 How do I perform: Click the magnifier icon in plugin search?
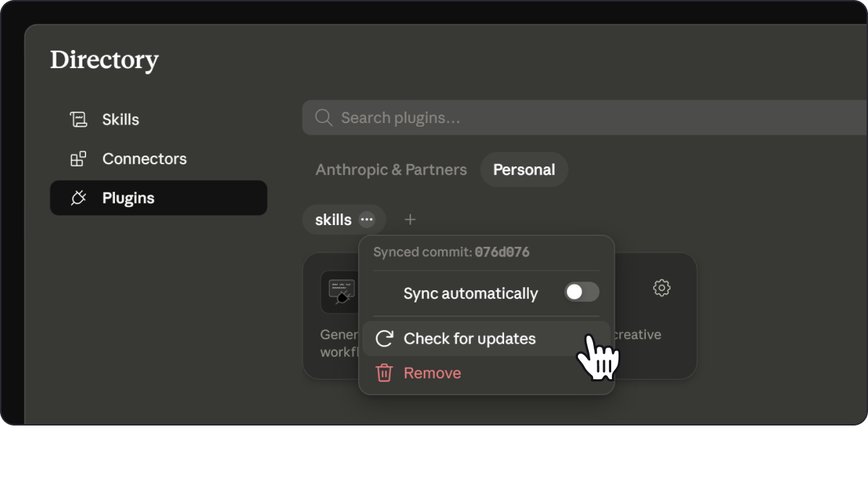coord(323,118)
